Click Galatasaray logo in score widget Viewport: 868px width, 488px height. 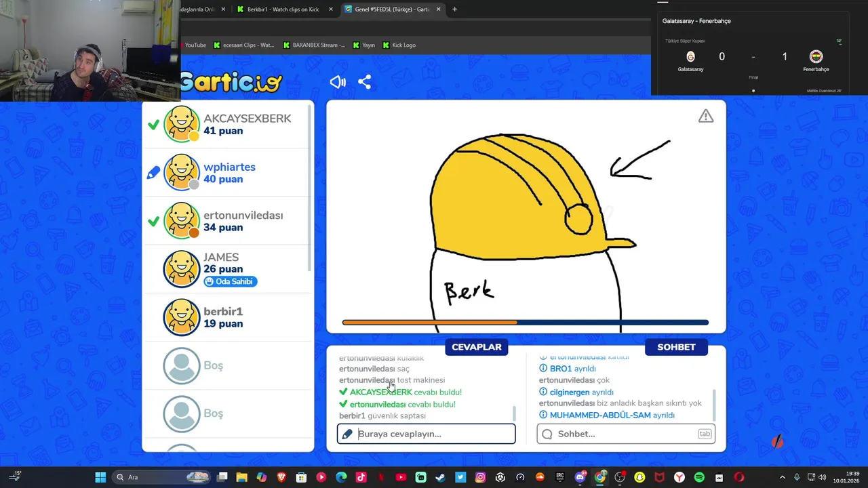[690, 57]
